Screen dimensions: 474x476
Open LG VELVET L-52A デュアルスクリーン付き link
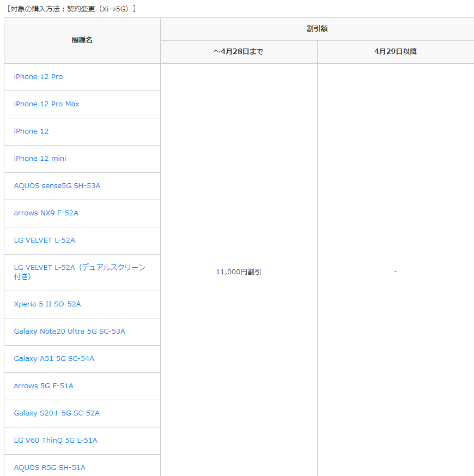(80, 272)
